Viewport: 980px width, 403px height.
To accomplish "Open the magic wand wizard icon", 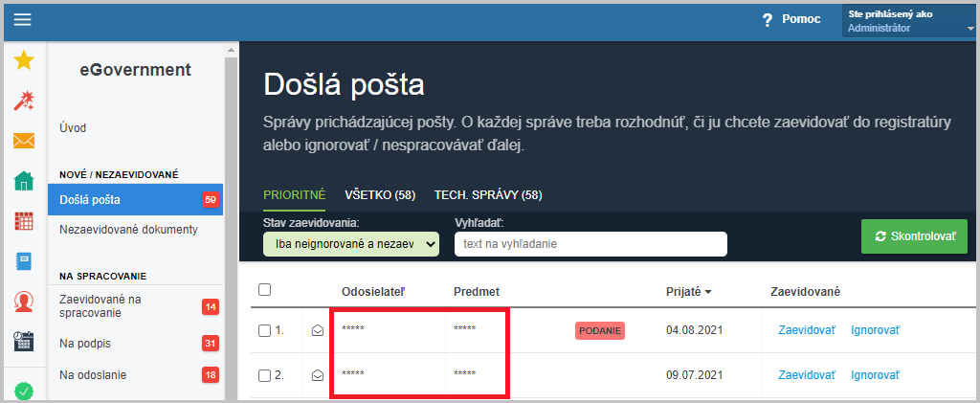I will pos(24,100).
